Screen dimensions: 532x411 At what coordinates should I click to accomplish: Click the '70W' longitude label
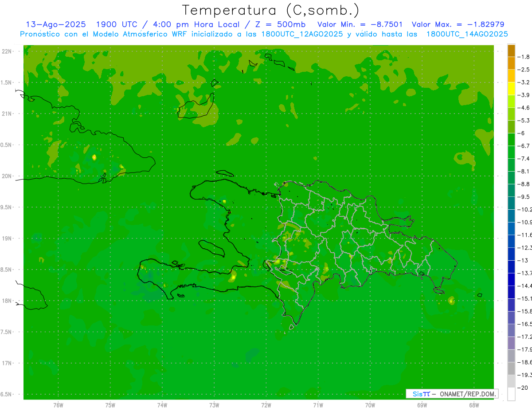[370, 405]
